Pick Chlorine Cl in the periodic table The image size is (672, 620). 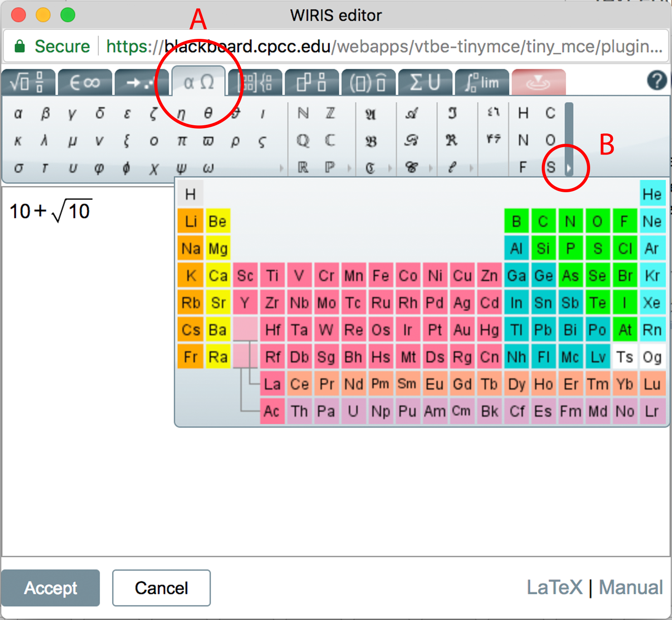(625, 248)
